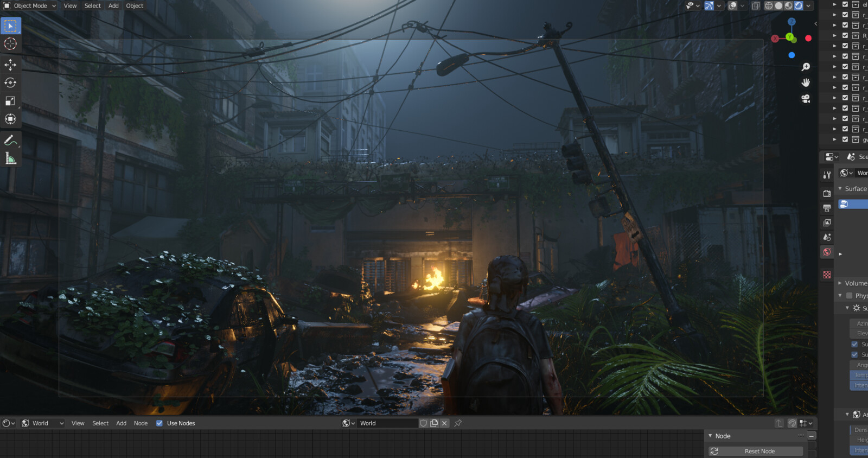Open the View Layer properties tab
The image size is (868, 458).
click(827, 222)
